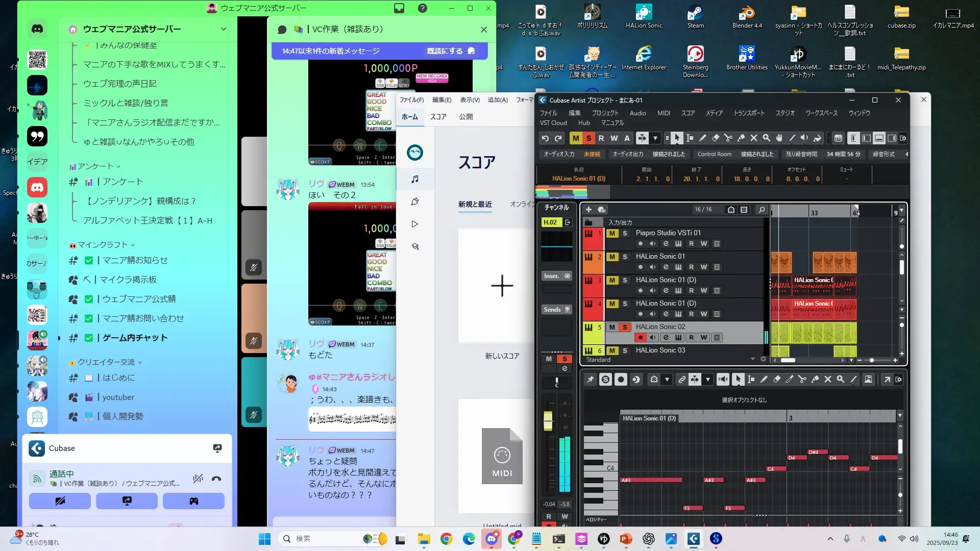
Task: Mute the Piapro Studio VSTi 01 track
Action: click(612, 233)
